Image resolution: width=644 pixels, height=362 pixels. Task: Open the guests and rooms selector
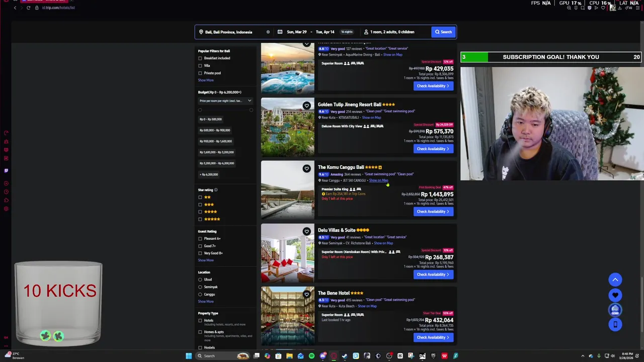392,32
